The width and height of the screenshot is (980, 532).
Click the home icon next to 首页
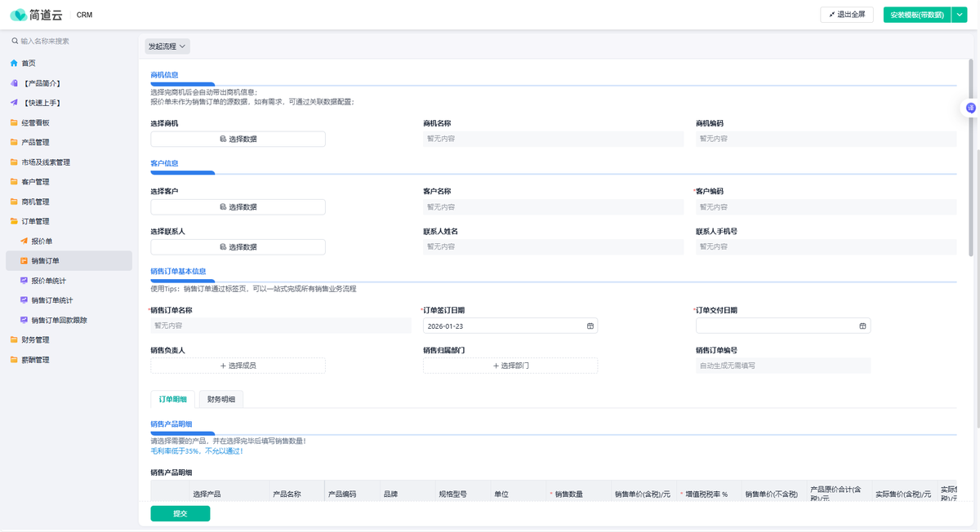coord(14,64)
